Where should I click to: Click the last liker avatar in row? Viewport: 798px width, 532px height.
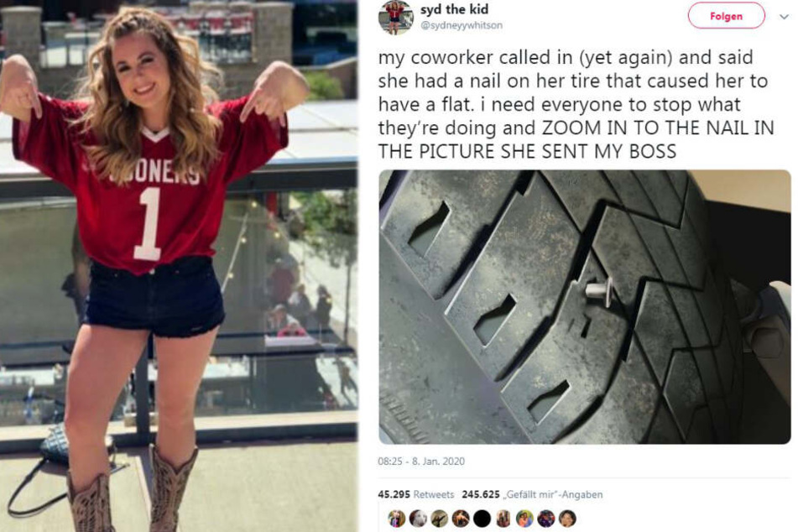(x=567, y=519)
